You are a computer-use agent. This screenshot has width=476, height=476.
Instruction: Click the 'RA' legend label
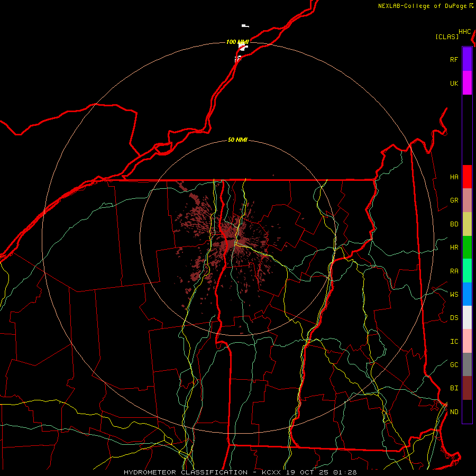(x=454, y=271)
